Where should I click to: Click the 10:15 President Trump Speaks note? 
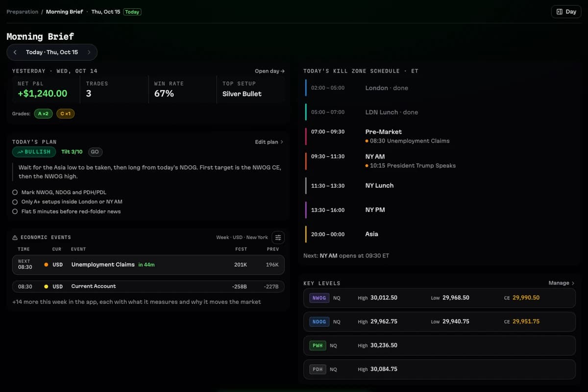(411, 166)
